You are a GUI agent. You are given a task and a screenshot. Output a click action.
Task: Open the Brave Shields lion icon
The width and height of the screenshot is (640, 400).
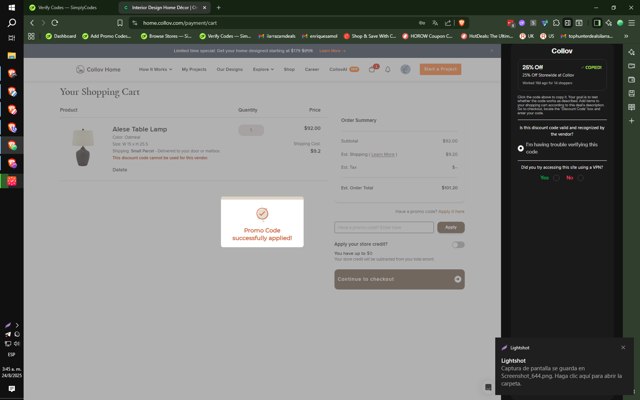tap(462, 23)
